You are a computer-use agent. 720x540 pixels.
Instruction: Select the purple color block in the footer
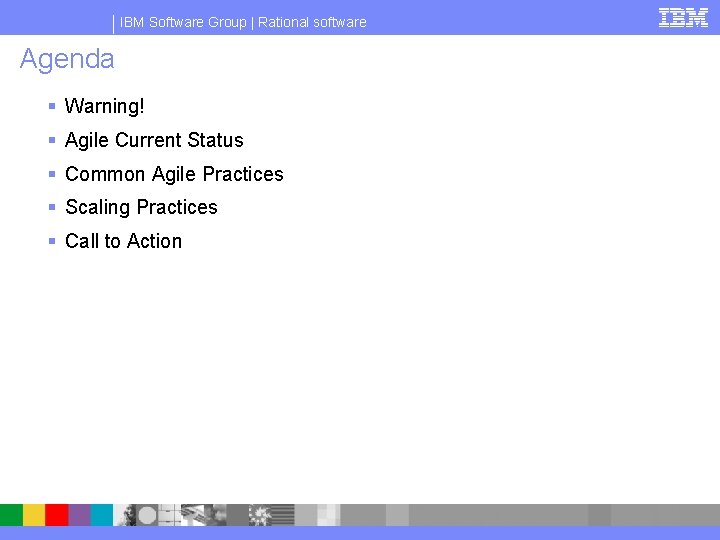pos(79,515)
